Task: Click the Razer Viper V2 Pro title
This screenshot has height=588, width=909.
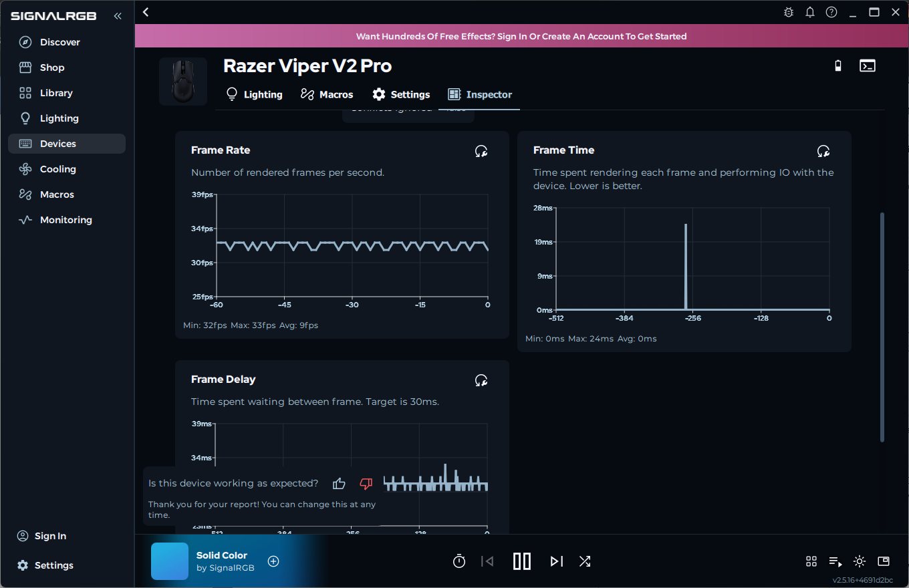Action: point(307,66)
